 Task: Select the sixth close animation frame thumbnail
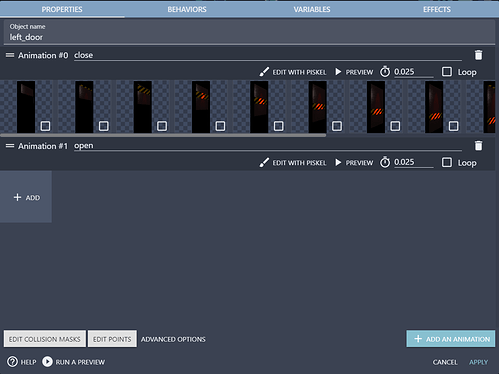pyautogui.click(x=318, y=107)
